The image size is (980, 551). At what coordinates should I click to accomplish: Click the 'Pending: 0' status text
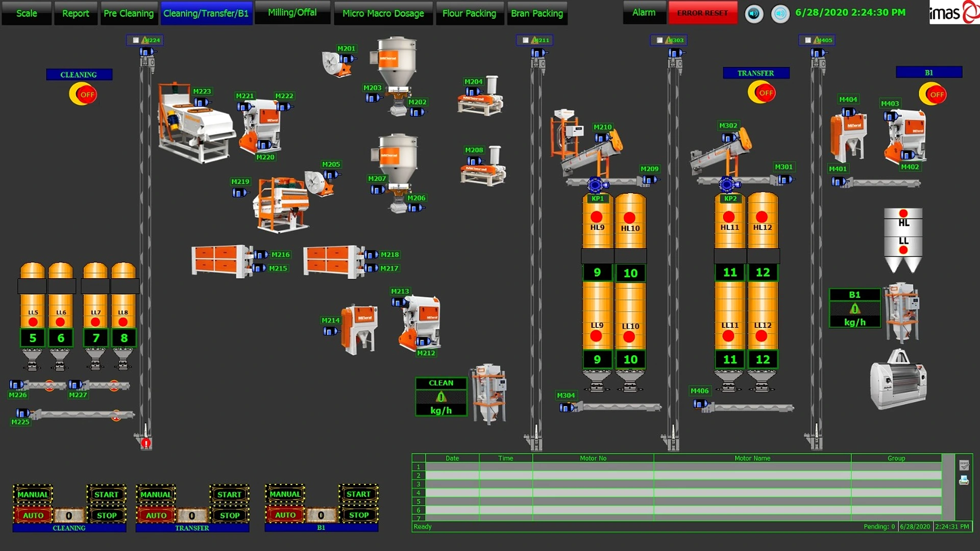click(x=879, y=527)
